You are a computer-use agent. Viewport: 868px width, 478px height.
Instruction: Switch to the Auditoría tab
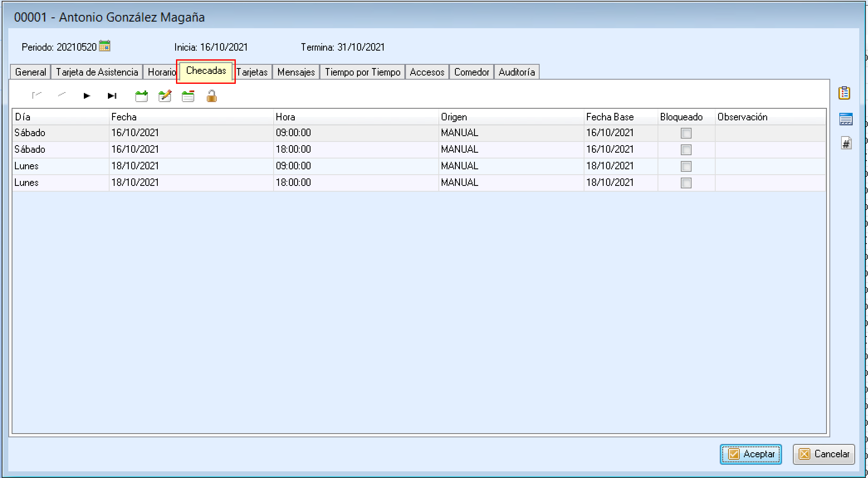click(516, 72)
